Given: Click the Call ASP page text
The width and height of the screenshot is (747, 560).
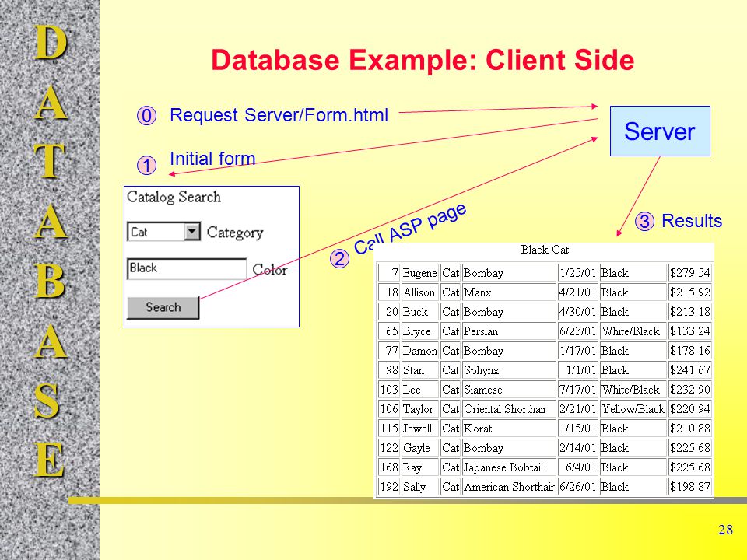Looking at the screenshot, I should click(410, 229).
